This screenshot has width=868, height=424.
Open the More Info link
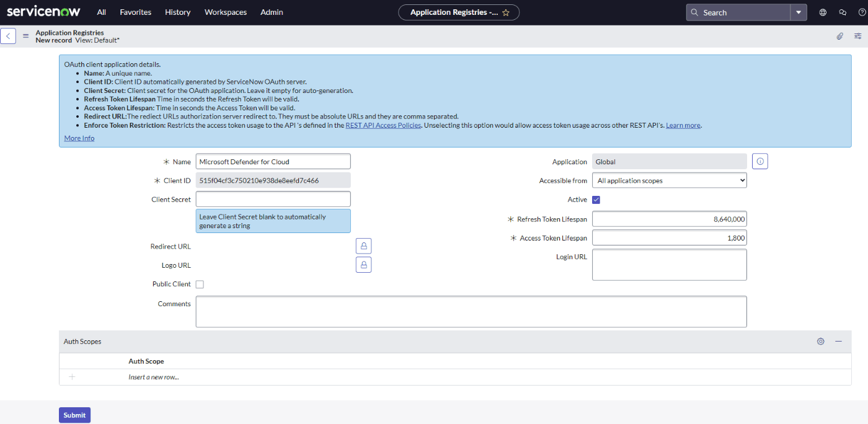79,138
